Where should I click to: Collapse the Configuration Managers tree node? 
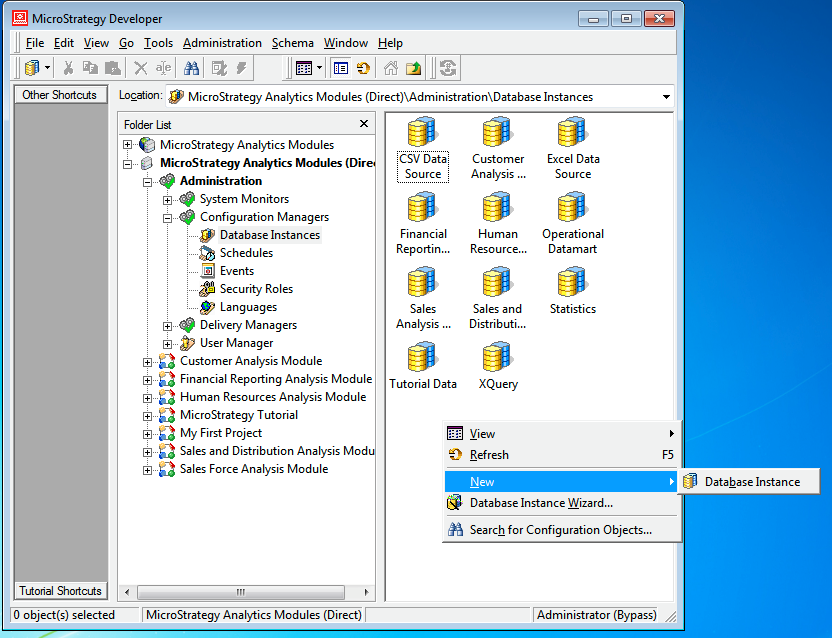click(168, 217)
